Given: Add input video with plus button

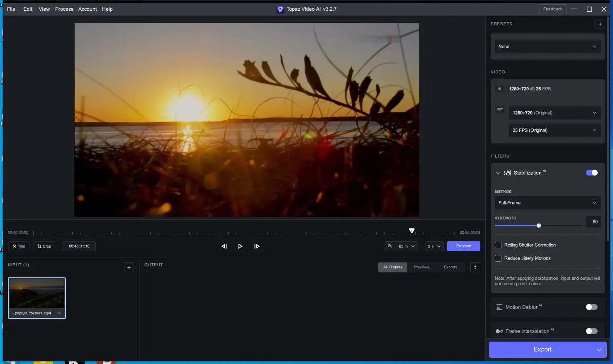Looking at the screenshot, I should [x=129, y=267].
